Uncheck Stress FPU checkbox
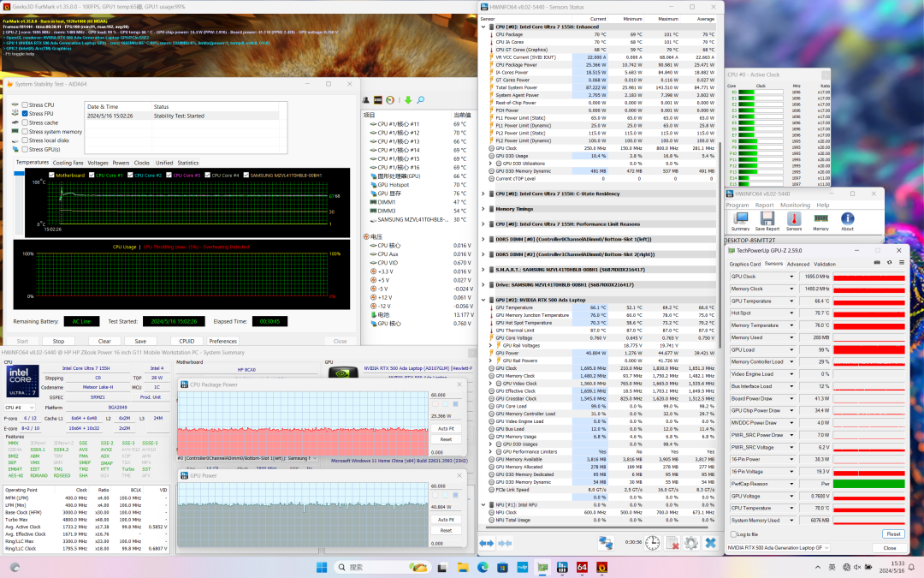This screenshot has width=924, height=578. [x=25, y=114]
